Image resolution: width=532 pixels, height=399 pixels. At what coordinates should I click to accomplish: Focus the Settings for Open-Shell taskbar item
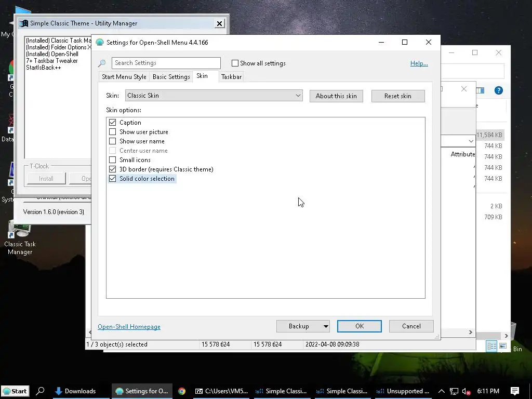(142, 391)
